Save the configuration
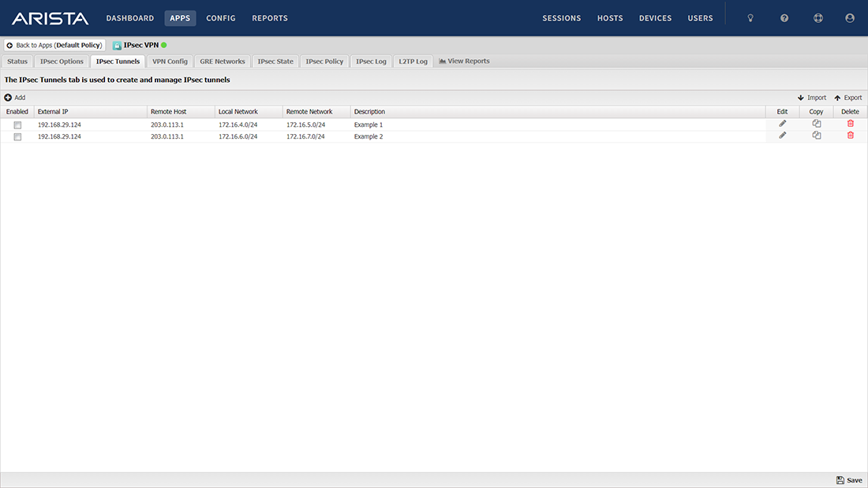868x488 pixels. coord(849,480)
